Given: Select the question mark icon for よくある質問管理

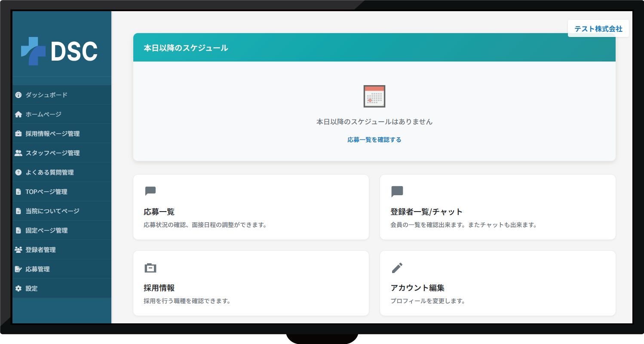Looking at the screenshot, I should pyautogui.click(x=18, y=172).
